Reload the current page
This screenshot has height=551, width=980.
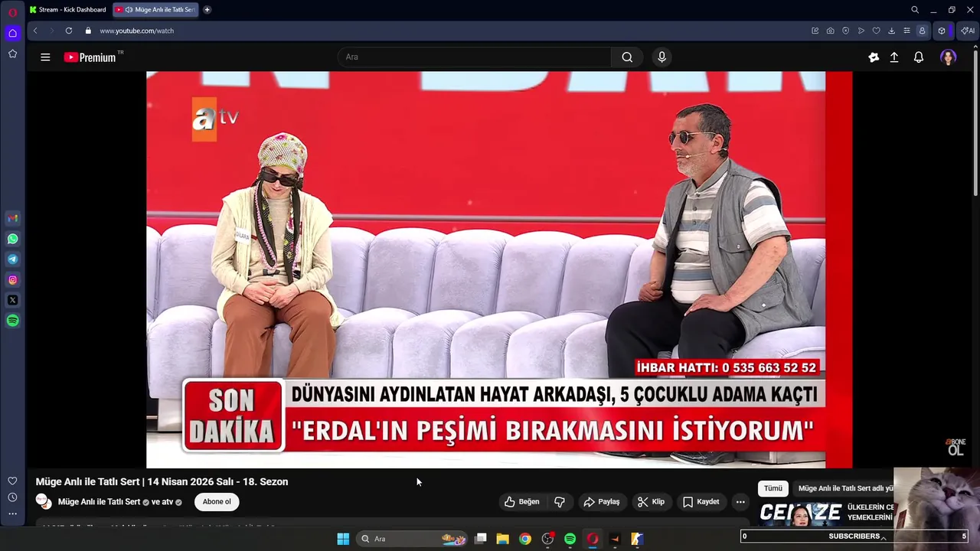[x=69, y=31]
